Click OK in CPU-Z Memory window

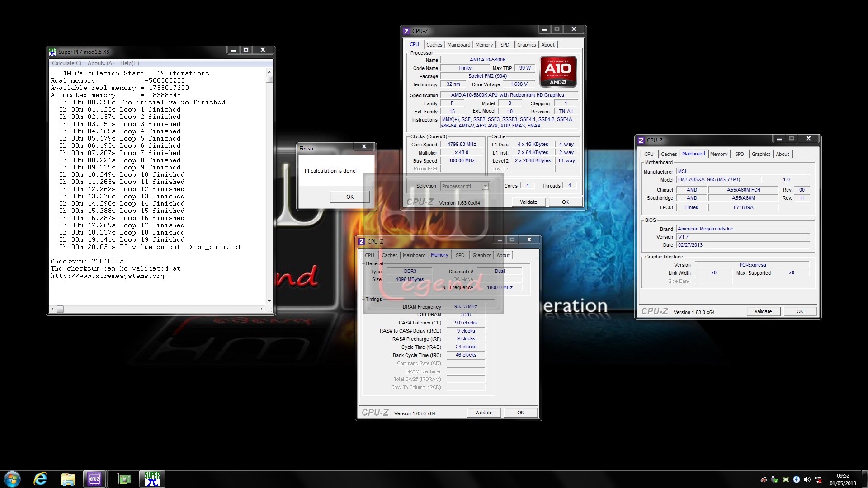[520, 413]
